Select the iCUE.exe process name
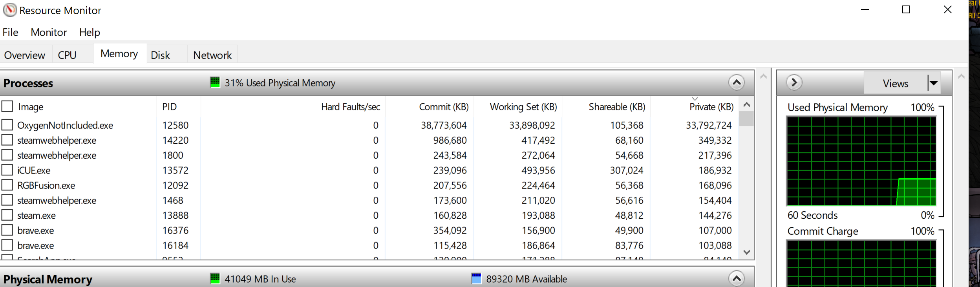Screen dimensions: 980x287 34,170
